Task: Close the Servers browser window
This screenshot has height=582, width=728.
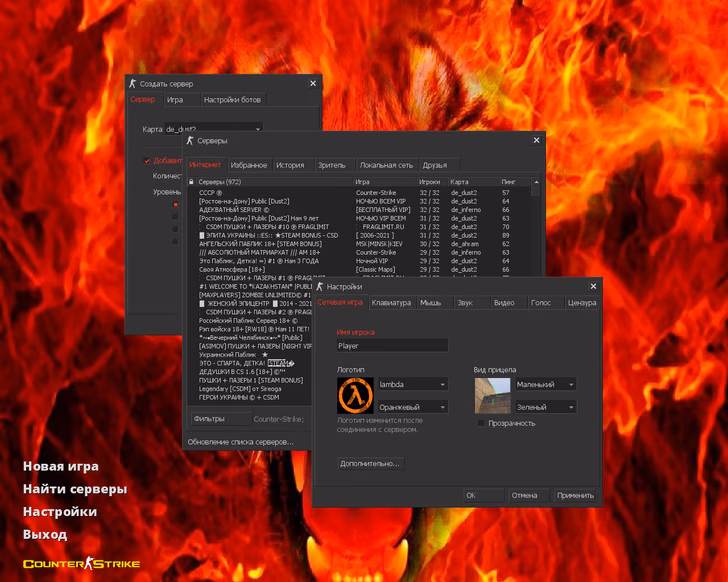Action: (x=536, y=141)
